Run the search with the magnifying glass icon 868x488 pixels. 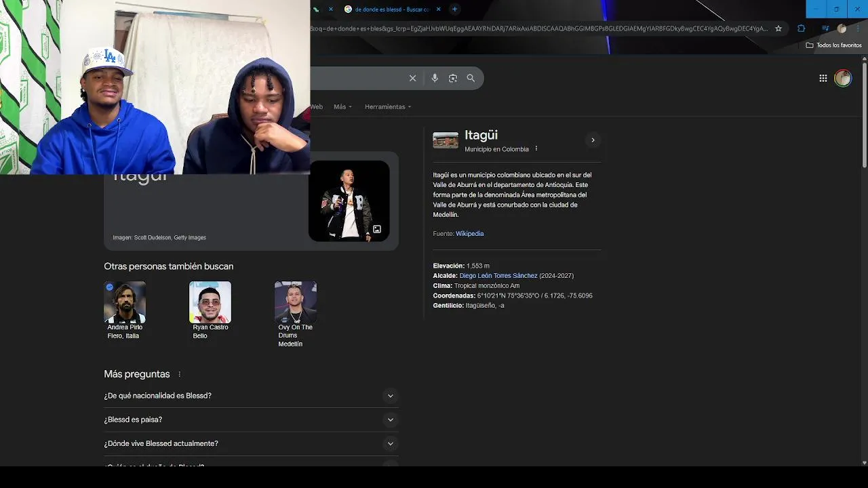point(471,78)
